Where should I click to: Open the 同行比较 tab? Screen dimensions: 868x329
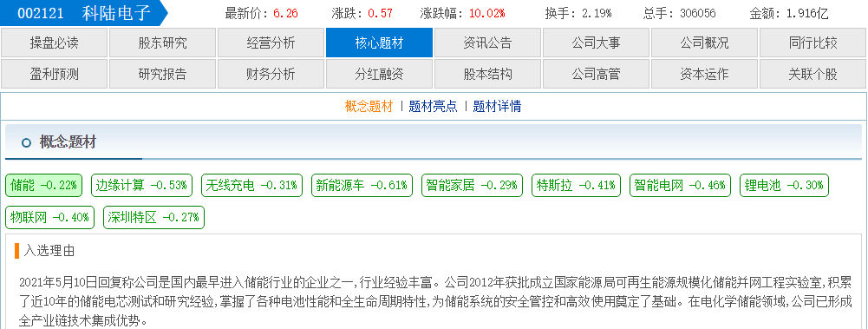[x=813, y=43]
